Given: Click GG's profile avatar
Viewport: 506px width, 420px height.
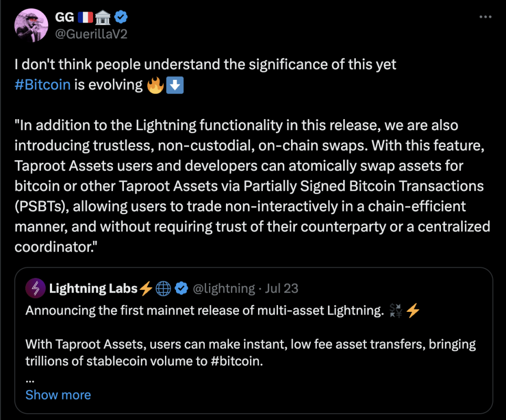Looking at the screenshot, I should 31,25.
